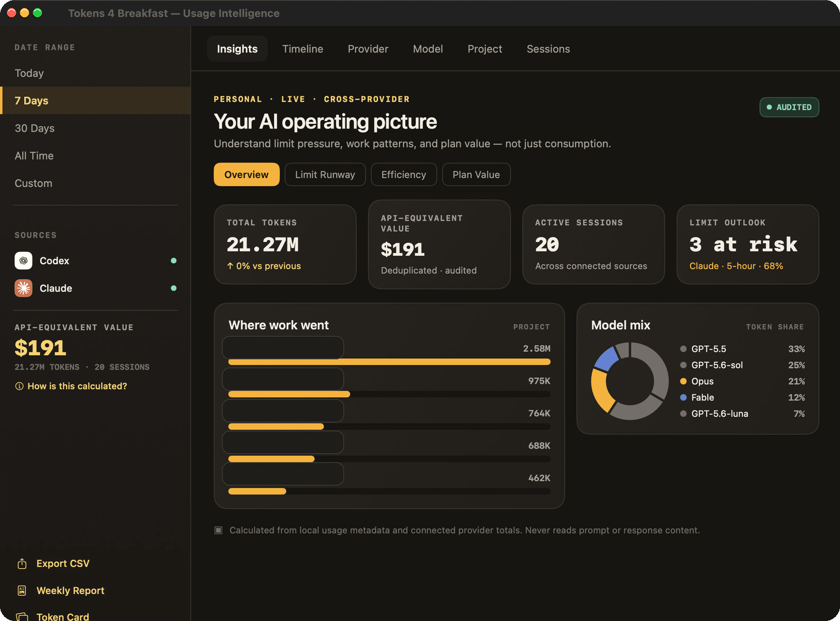The height and width of the screenshot is (621, 840).
Task: Click the Opus yellow legend dot
Action: 683,381
